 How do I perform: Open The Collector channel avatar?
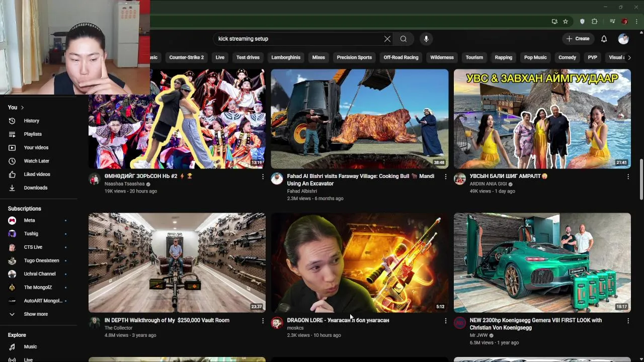[x=95, y=323]
